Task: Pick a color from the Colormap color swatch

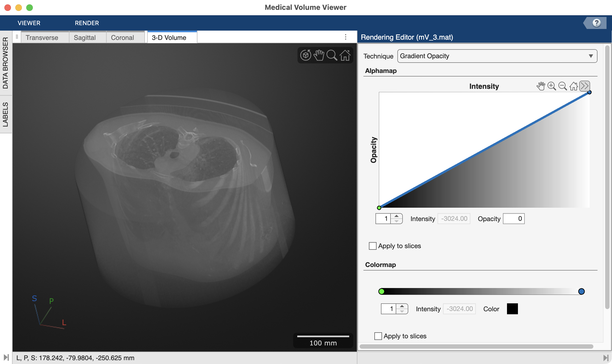Action: coord(512,309)
